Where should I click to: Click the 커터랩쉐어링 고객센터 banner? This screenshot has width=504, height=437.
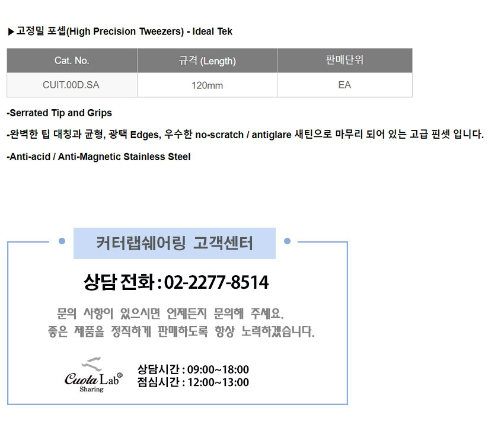(x=174, y=243)
